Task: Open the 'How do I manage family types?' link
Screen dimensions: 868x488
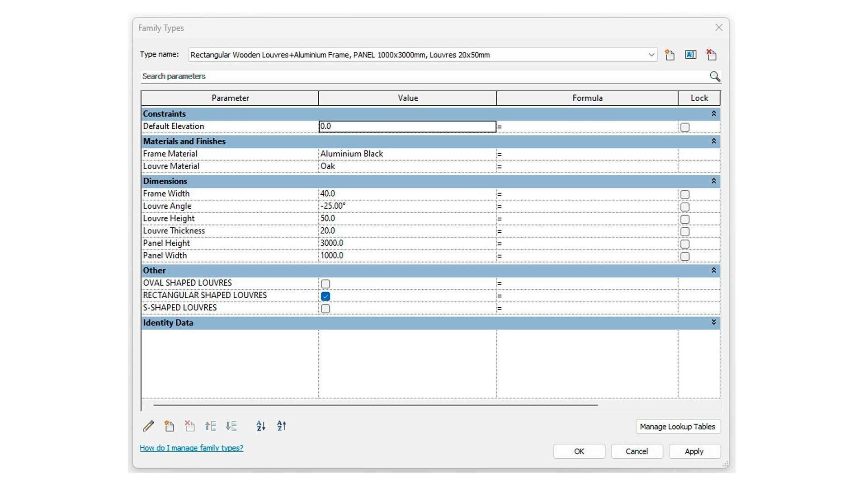Action: click(x=191, y=448)
